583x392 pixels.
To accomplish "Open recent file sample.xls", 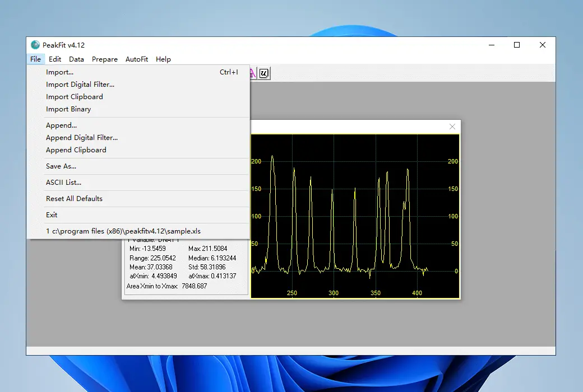I will 138,231.
